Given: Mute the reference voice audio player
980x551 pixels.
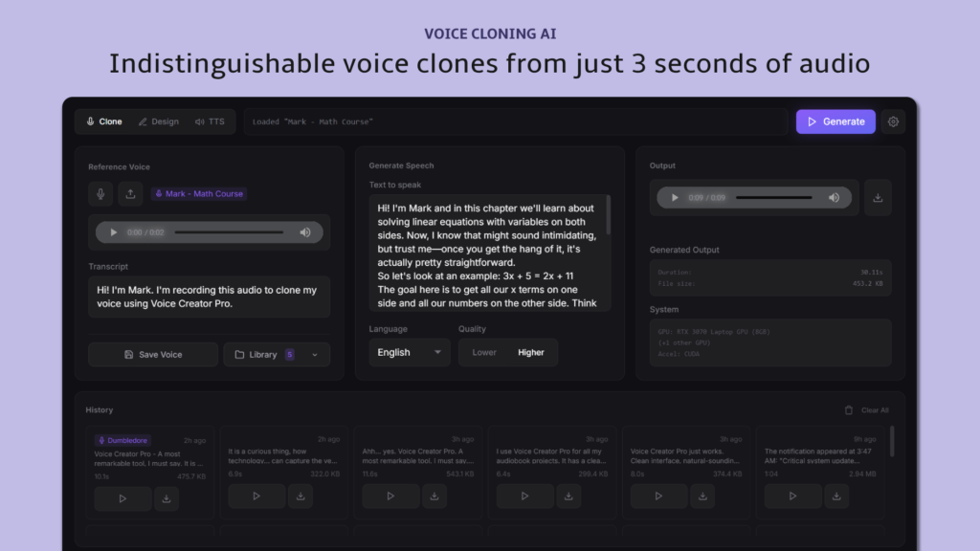Looking at the screenshot, I should [305, 232].
